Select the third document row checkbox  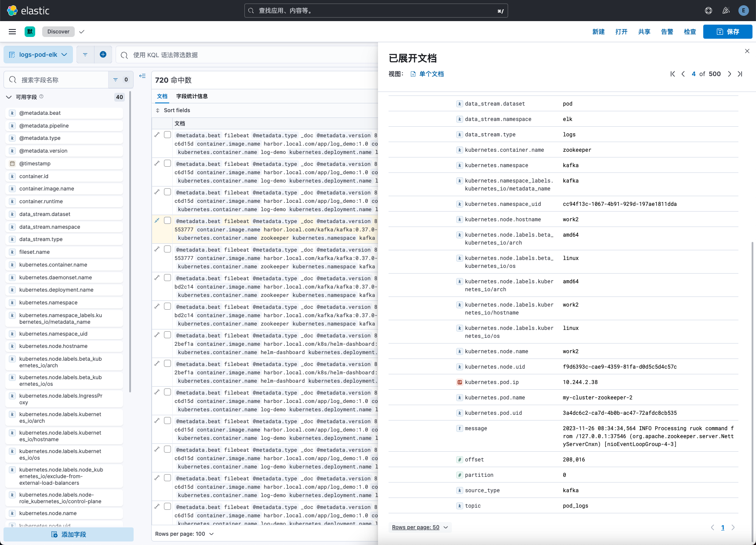pos(167,192)
